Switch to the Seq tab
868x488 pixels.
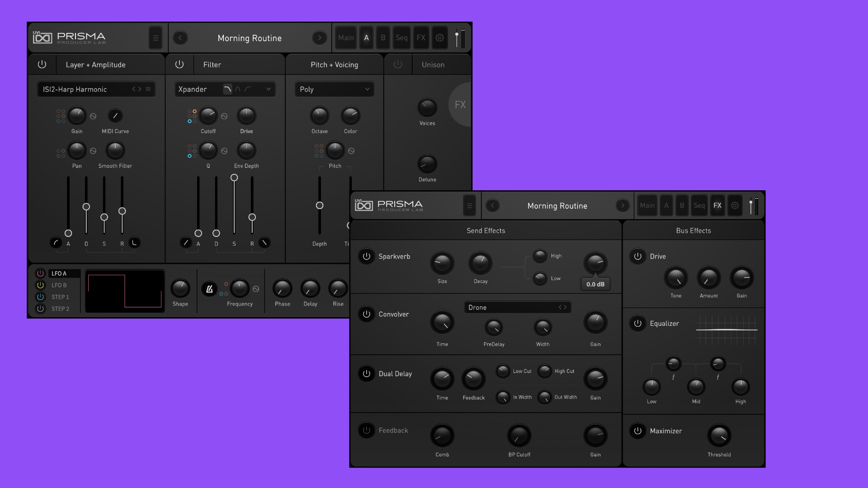[401, 38]
